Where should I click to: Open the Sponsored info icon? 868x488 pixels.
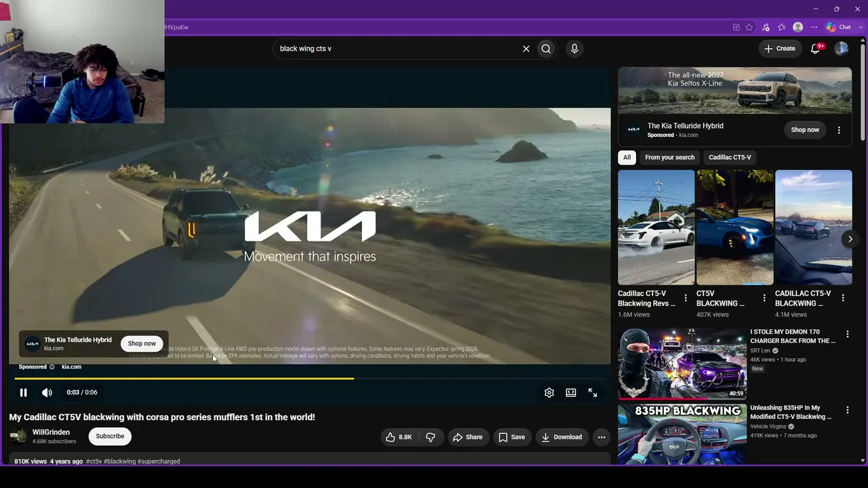(x=52, y=367)
